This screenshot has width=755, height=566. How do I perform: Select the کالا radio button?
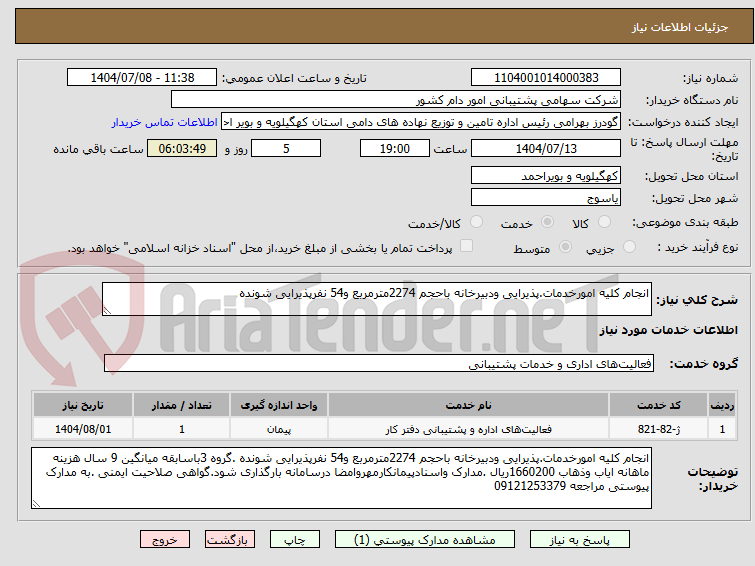pyautogui.click(x=604, y=222)
